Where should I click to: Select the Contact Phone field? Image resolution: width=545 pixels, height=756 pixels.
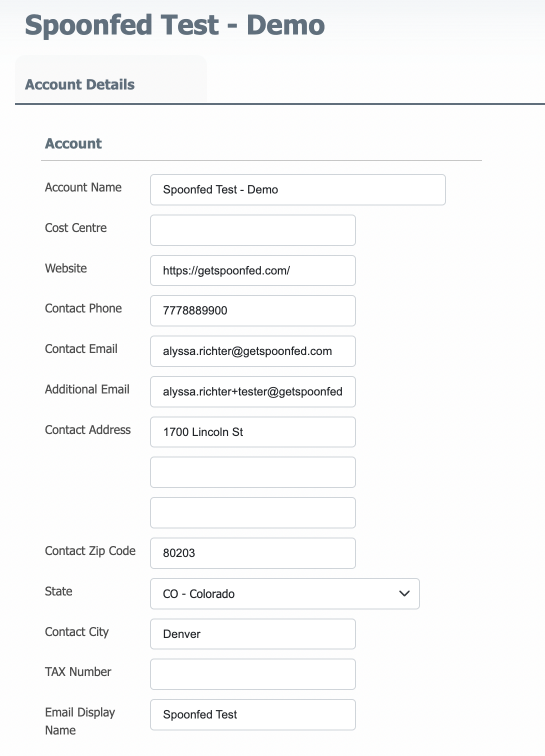click(253, 310)
